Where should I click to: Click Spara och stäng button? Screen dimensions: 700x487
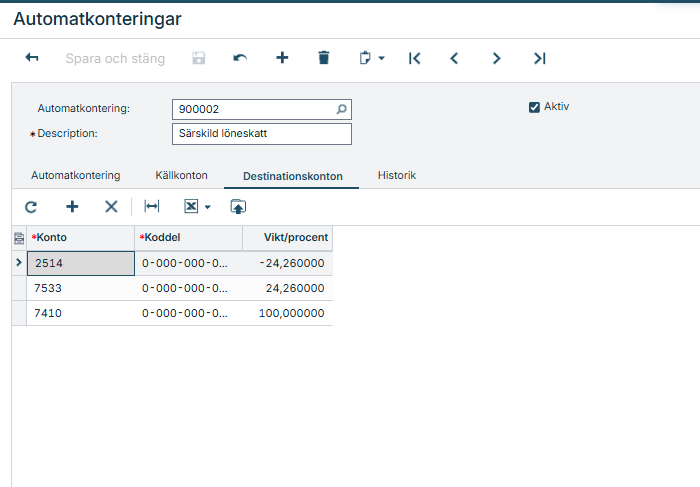pos(115,59)
